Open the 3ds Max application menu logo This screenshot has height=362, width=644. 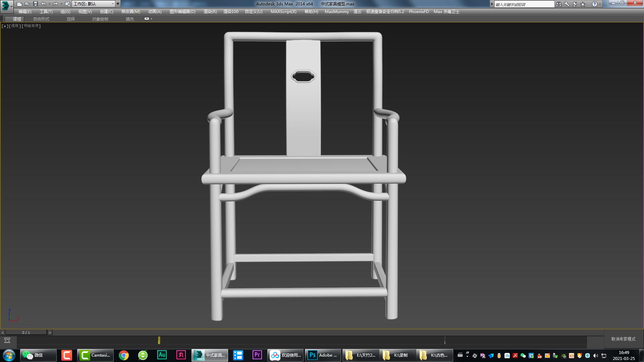(6, 6)
